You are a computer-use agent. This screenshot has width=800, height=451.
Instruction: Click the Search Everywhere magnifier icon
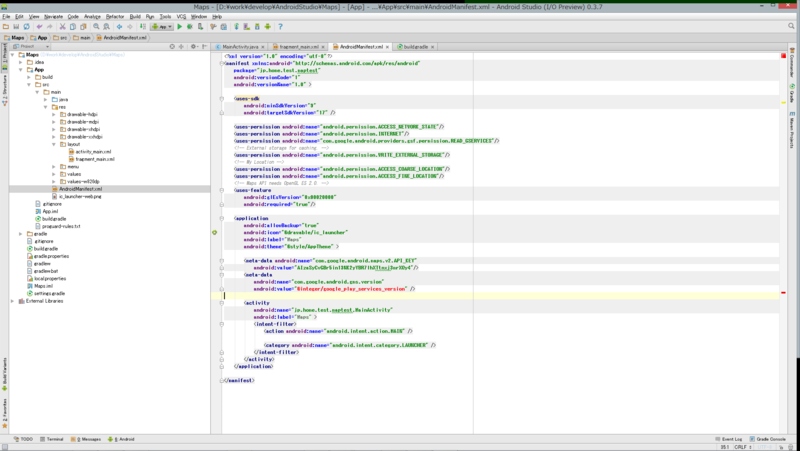tap(791, 26)
